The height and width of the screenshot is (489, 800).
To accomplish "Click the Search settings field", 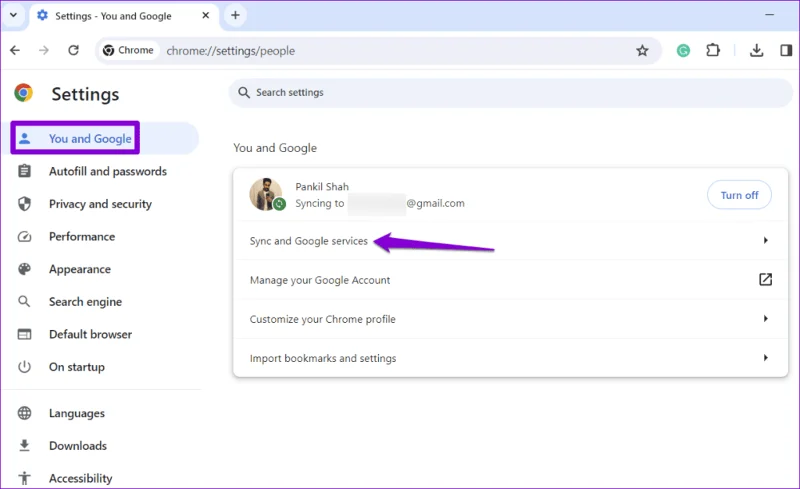I will [511, 92].
